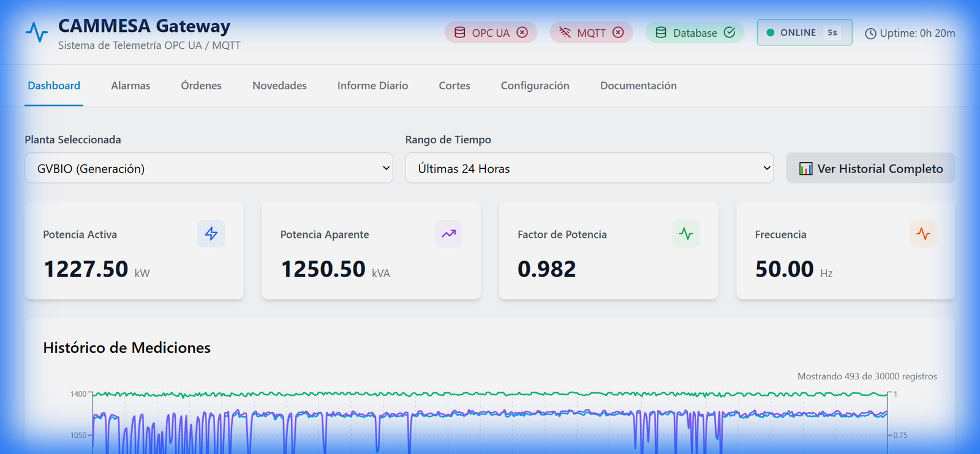This screenshot has height=454, width=980.
Task: Switch to the Configuración tab
Action: (x=535, y=86)
